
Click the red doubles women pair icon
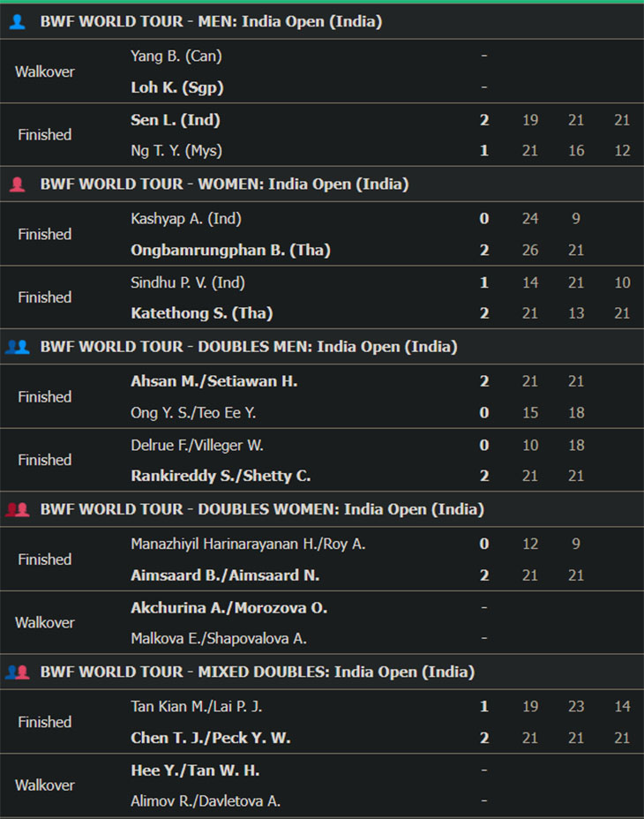pos(18,509)
